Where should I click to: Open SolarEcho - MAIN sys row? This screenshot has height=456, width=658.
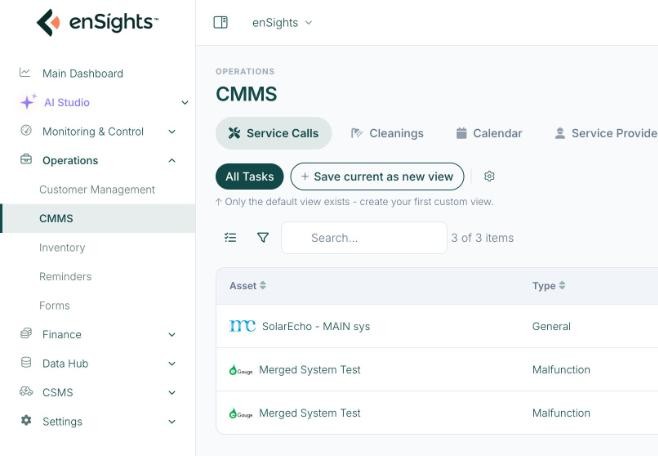click(x=437, y=326)
